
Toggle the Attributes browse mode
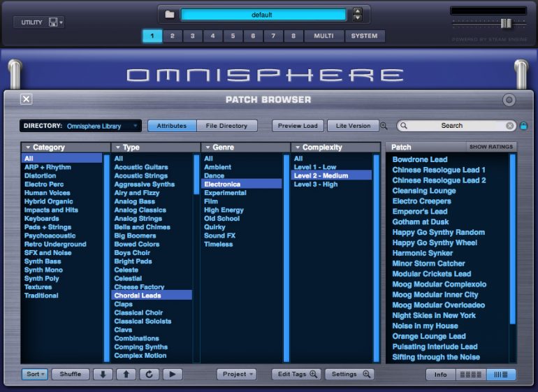click(x=172, y=126)
